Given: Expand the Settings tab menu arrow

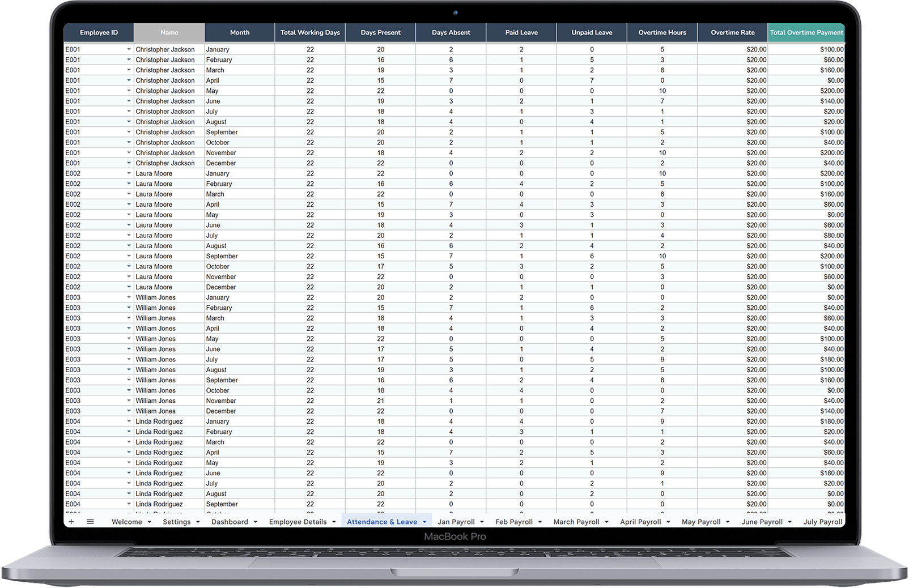Looking at the screenshot, I should point(198,522).
